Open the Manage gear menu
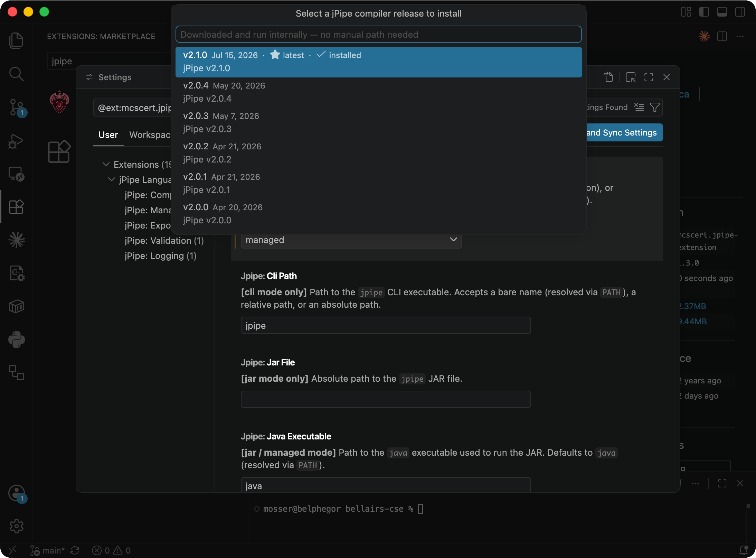The width and height of the screenshot is (756, 558). pos(16,526)
